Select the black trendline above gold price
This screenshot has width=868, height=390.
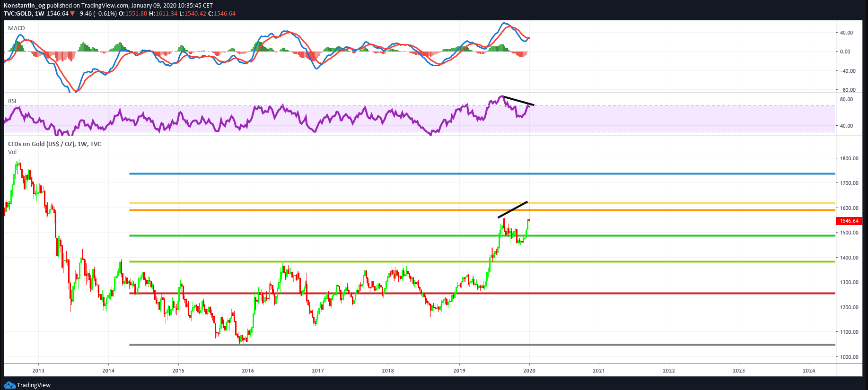tap(513, 209)
